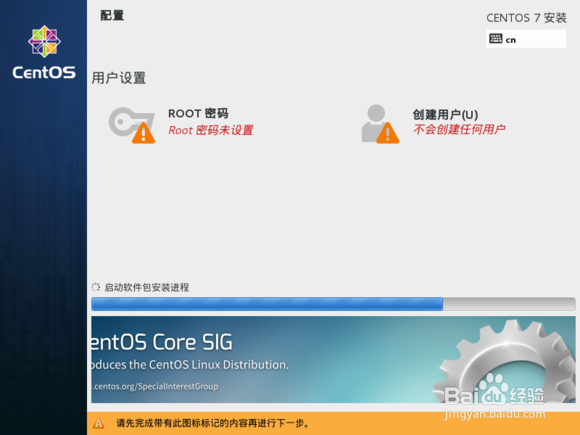Click the CentOS Core SIG banner
The image size is (580, 435).
(x=333, y=360)
